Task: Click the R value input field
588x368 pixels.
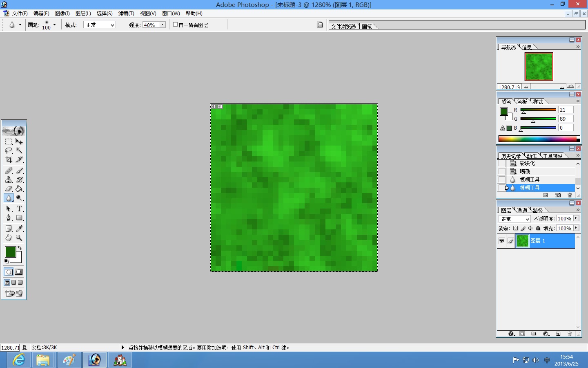Action: click(566, 110)
